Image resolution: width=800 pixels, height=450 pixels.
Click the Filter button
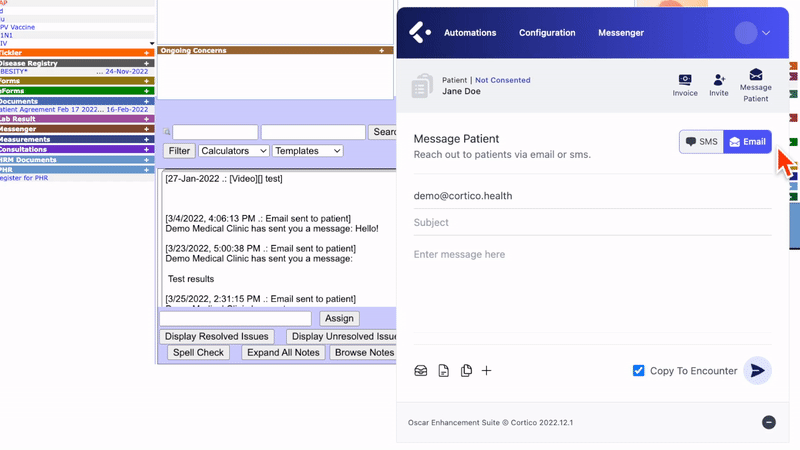tap(179, 151)
